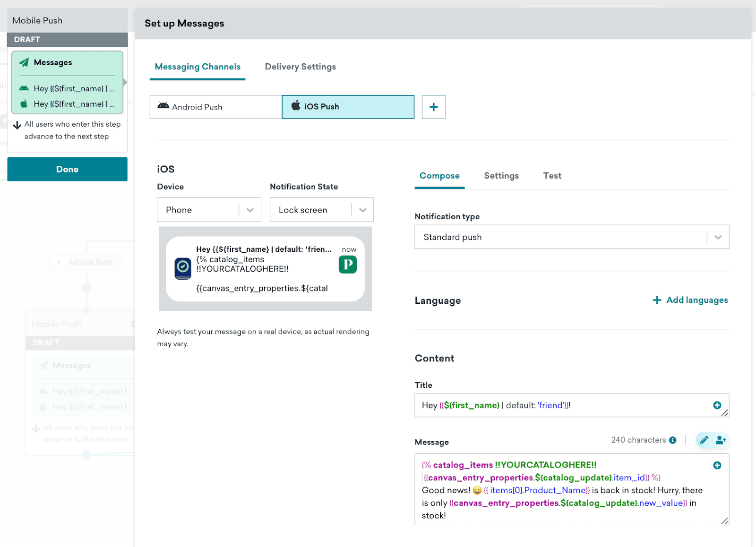Screen dimensions: 756x547
Task: Open the Notification State Lock screen dropdown
Action: [321, 210]
